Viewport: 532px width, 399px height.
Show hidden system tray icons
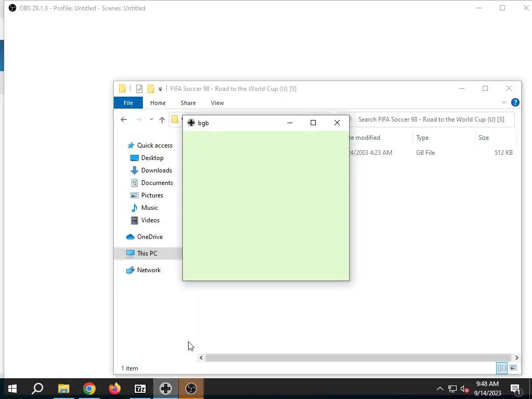(440, 389)
